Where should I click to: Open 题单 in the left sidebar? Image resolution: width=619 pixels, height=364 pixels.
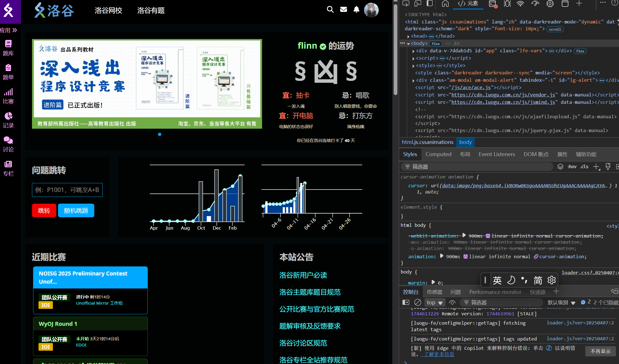tap(8, 72)
